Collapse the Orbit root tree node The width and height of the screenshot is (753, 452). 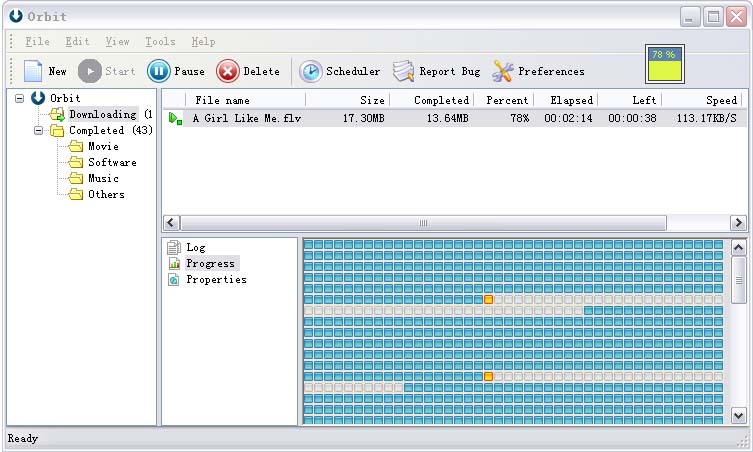pos(19,98)
